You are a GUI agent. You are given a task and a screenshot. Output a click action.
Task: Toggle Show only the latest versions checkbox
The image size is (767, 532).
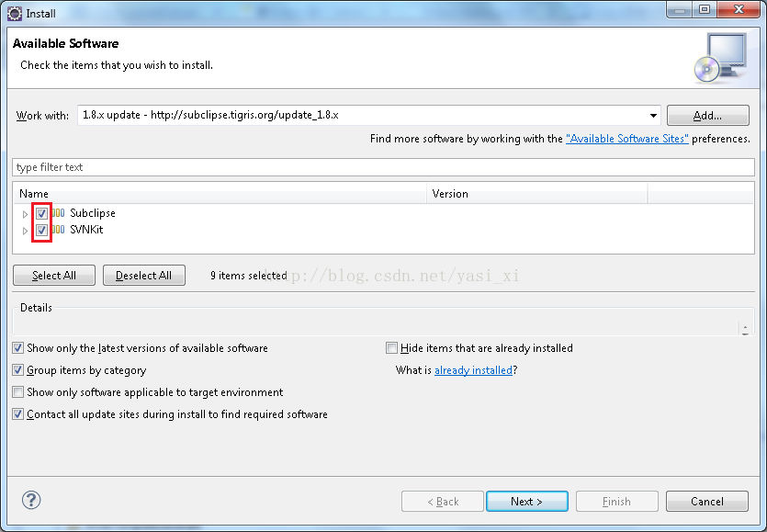(x=18, y=348)
